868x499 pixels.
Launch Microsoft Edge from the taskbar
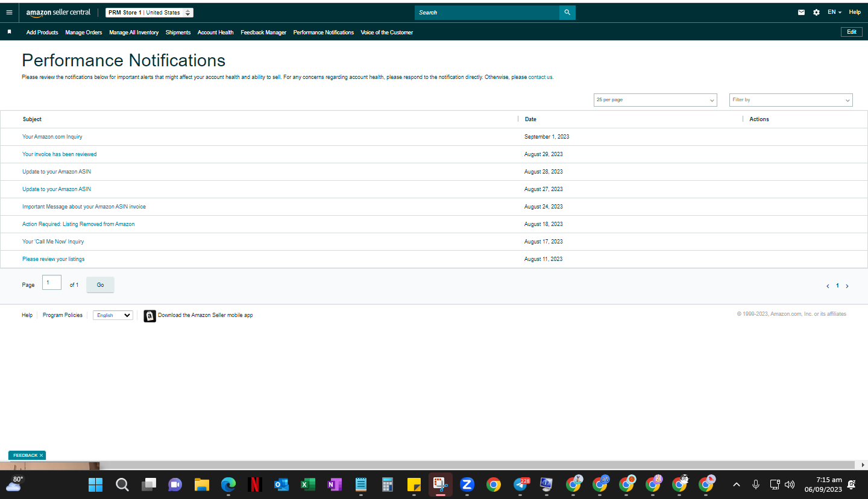point(228,485)
